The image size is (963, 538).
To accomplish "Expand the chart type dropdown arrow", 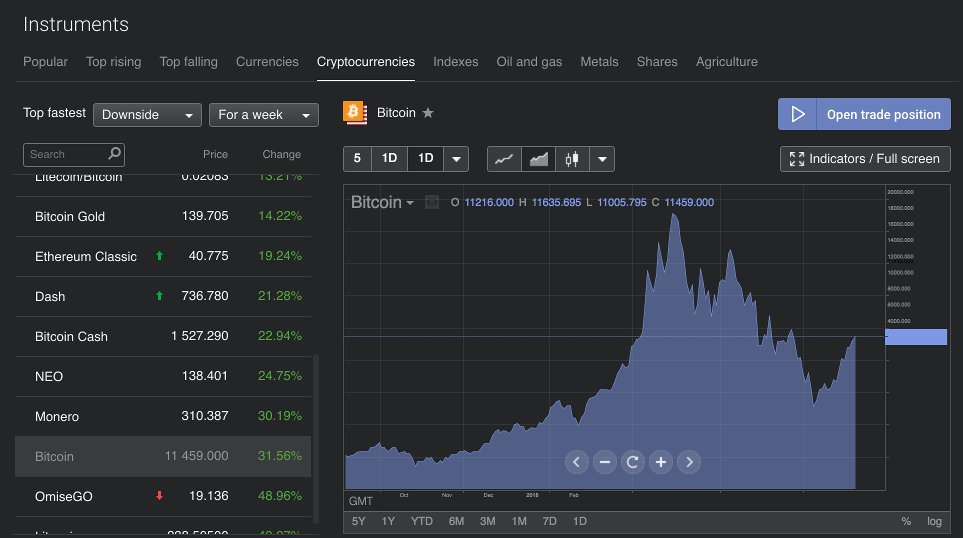I will pos(602,159).
